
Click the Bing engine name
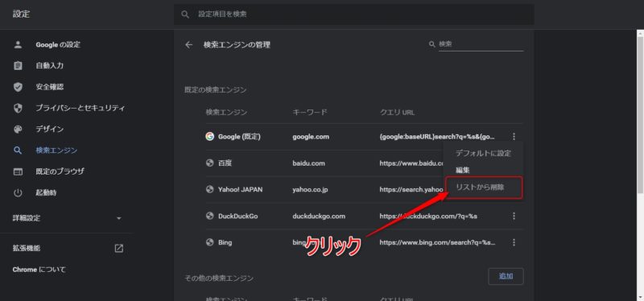[x=225, y=242]
